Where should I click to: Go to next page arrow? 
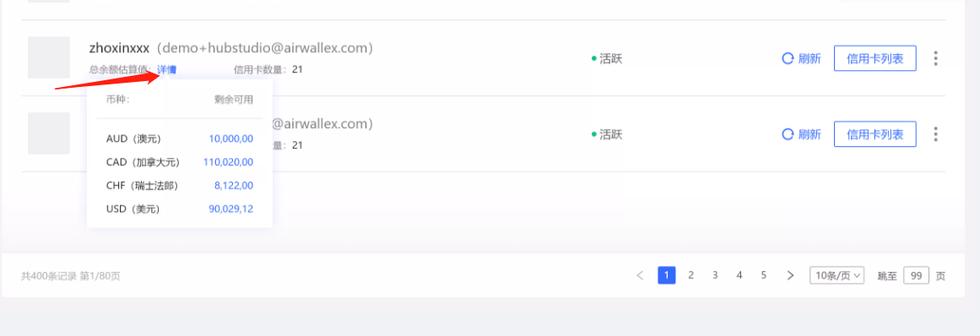click(790, 275)
